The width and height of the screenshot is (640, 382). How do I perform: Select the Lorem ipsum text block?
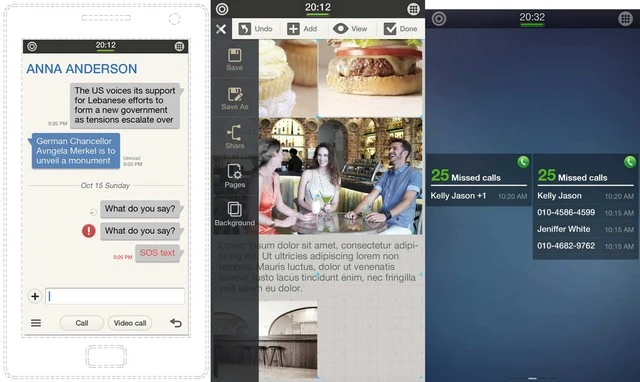pyautogui.click(x=318, y=267)
